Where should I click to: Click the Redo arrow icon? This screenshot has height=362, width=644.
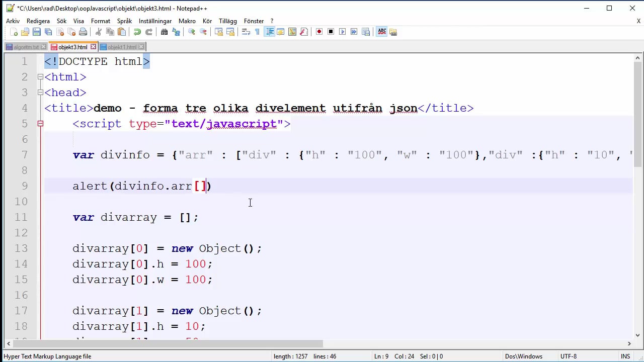[149, 32]
